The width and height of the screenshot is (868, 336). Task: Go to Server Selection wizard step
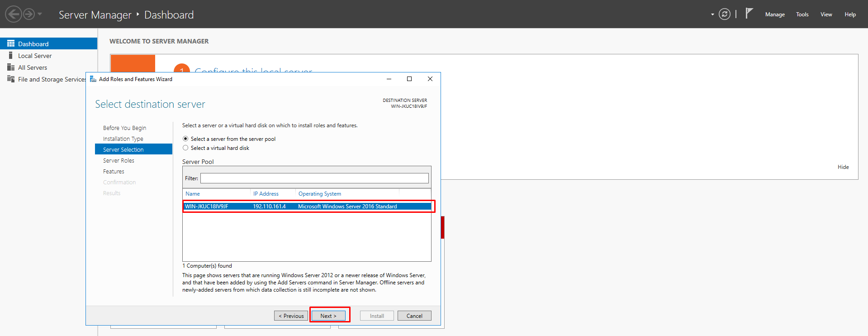point(133,149)
